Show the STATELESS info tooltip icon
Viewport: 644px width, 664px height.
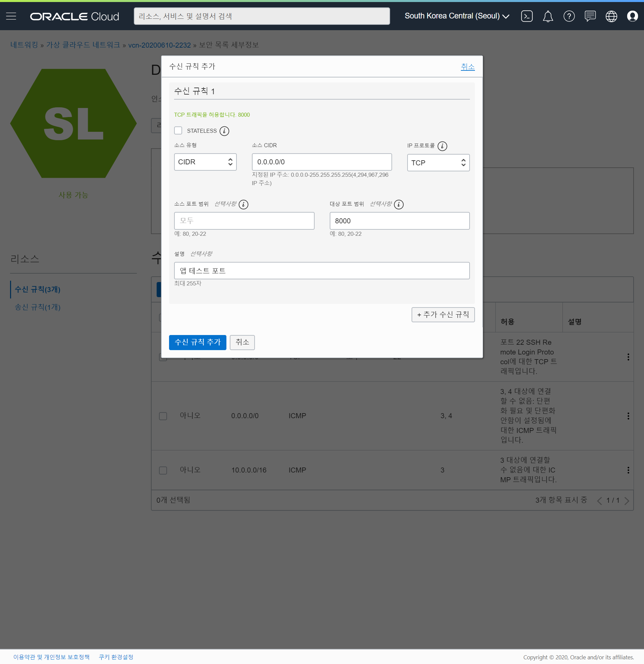pos(224,131)
